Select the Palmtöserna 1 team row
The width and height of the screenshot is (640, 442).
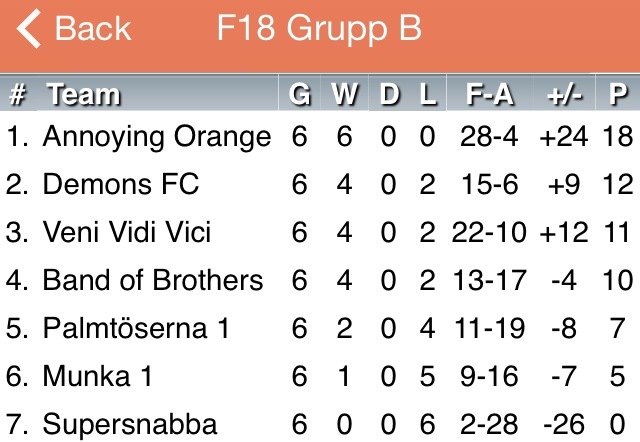(320, 329)
